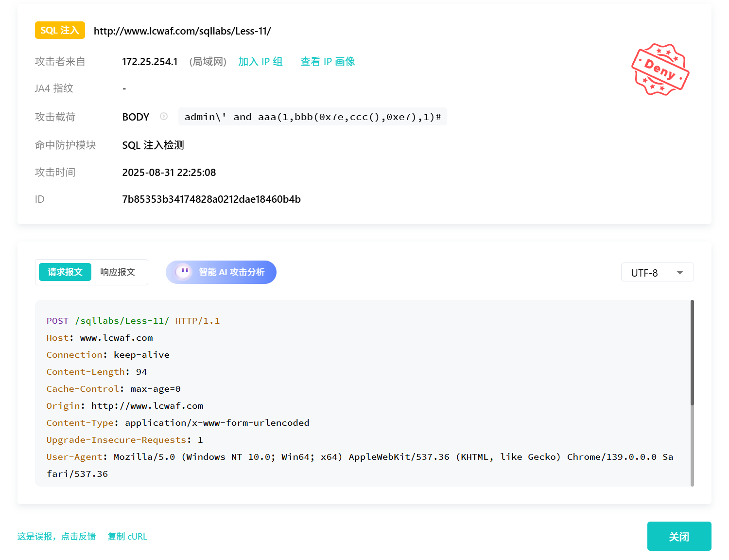This screenshot has width=729, height=560.
Task: Close the dialog with 关闭 button
Action: coord(679,536)
